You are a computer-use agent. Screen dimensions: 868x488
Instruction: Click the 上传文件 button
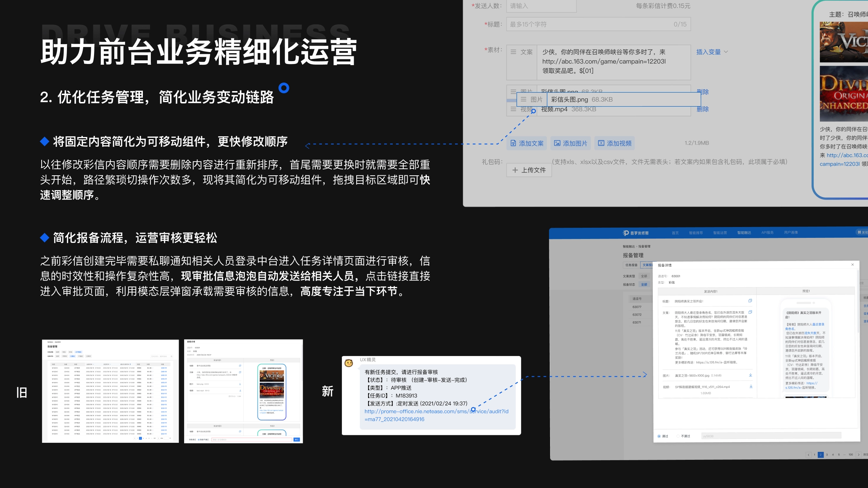(529, 170)
